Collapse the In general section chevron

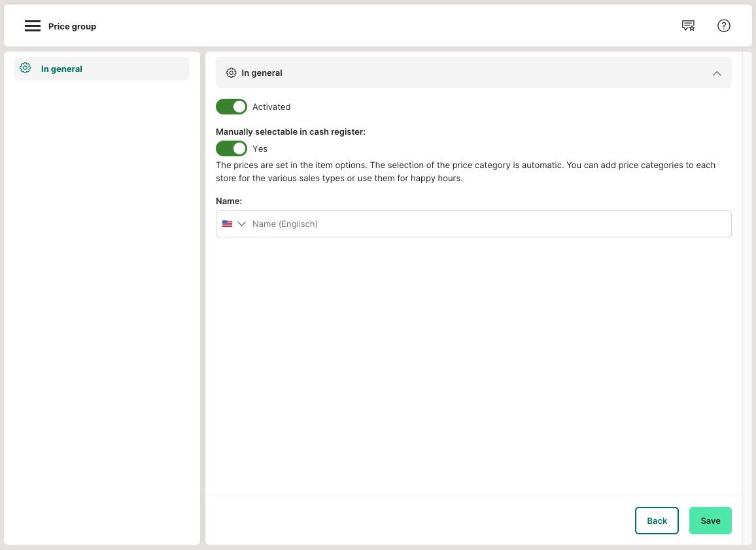(717, 73)
